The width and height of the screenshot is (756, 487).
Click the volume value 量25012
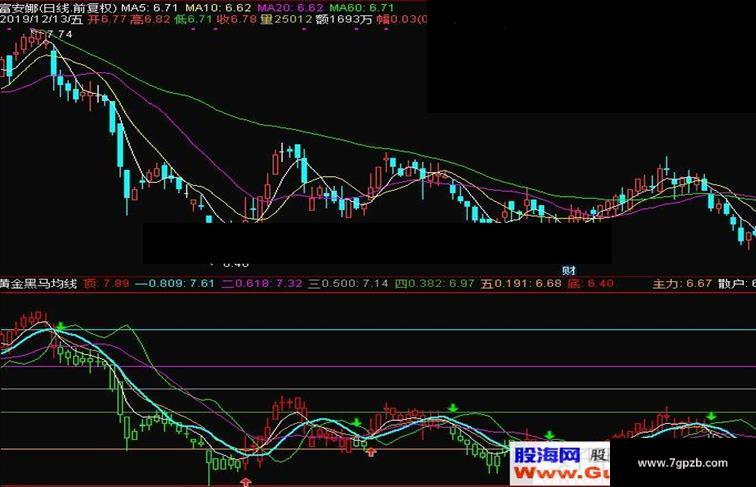[286, 20]
